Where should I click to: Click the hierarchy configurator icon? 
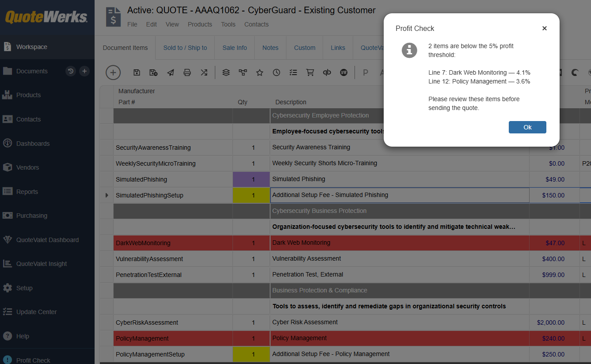(243, 72)
